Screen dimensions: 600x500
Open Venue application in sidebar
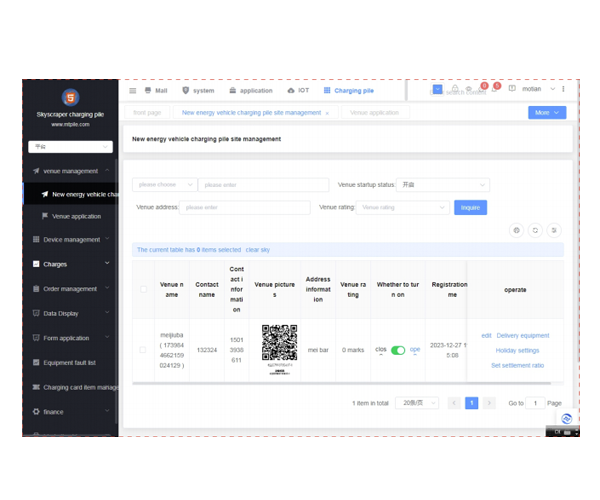click(76, 216)
